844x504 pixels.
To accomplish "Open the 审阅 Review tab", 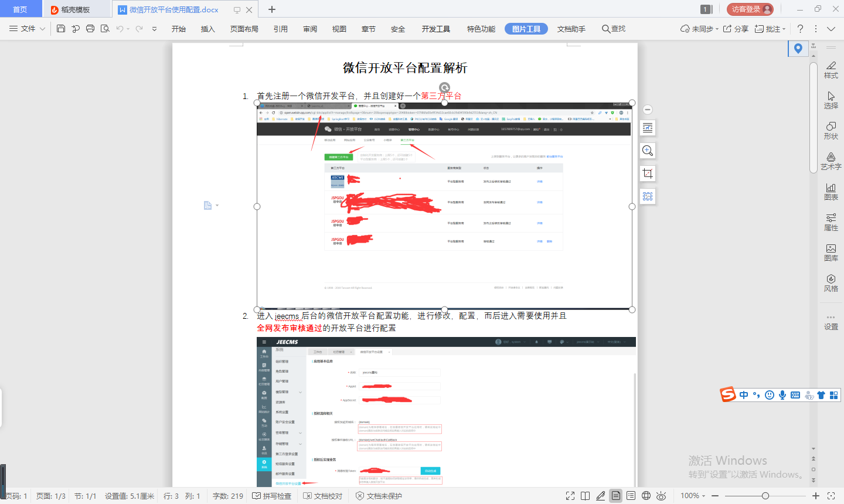I will pos(310,29).
